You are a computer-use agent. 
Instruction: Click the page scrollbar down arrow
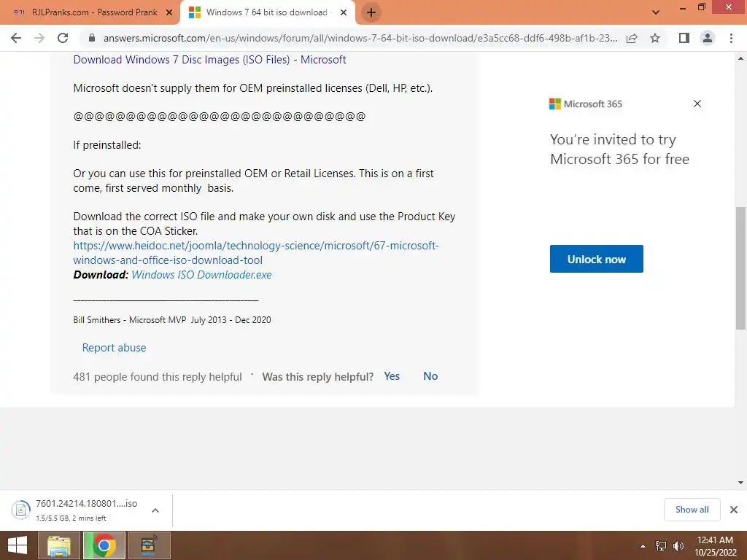coord(740,483)
